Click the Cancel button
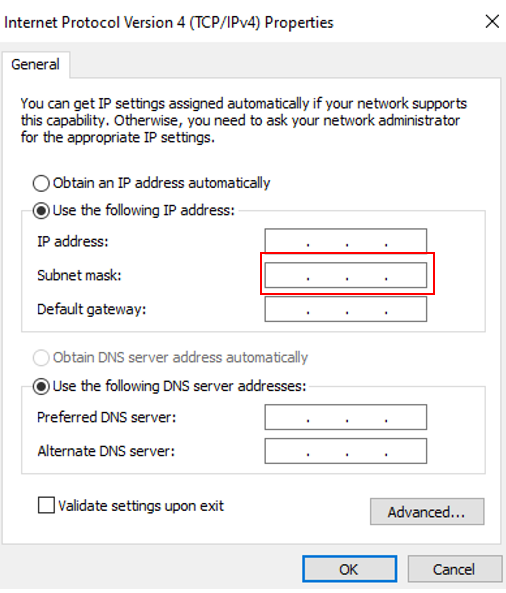 455,569
